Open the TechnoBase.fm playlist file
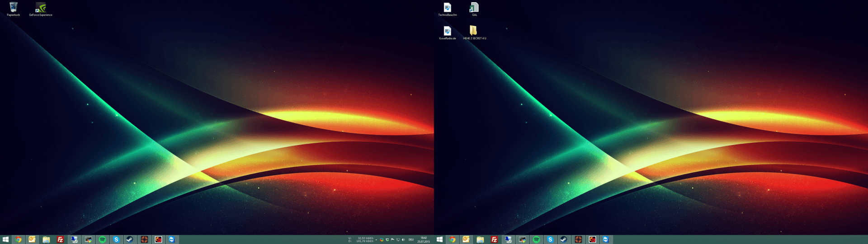 pos(447,8)
